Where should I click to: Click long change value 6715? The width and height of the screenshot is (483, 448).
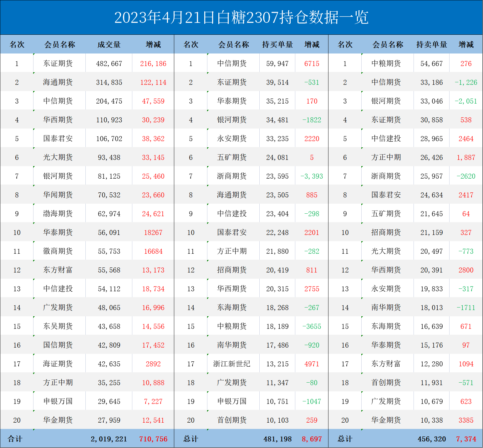pyautogui.click(x=312, y=64)
